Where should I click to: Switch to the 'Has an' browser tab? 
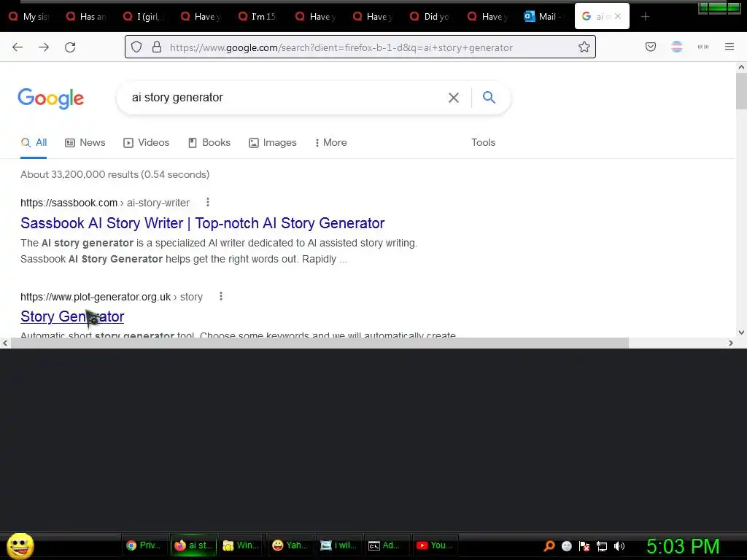[86, 17]
